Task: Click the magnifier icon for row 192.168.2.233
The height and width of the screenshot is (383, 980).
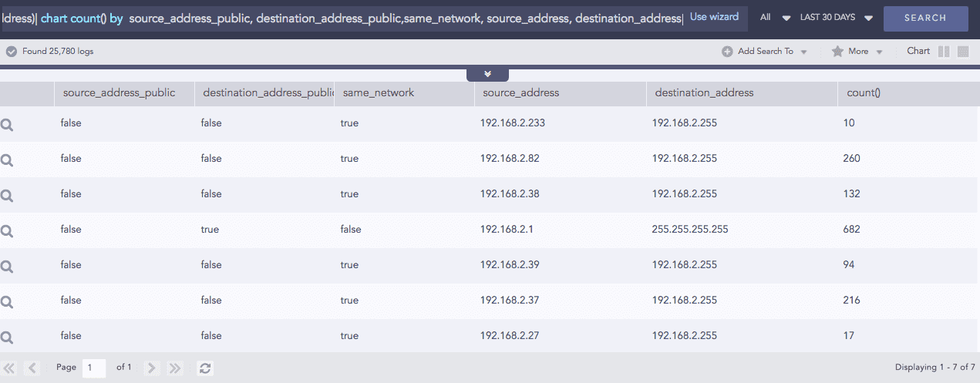Action: click(x=7, y=124)
